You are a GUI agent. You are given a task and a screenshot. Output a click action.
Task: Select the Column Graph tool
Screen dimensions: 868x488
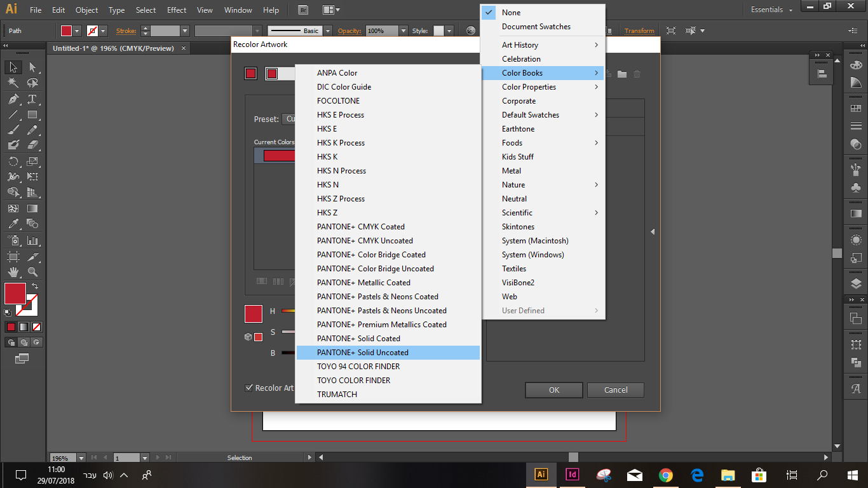coord(32,241)
